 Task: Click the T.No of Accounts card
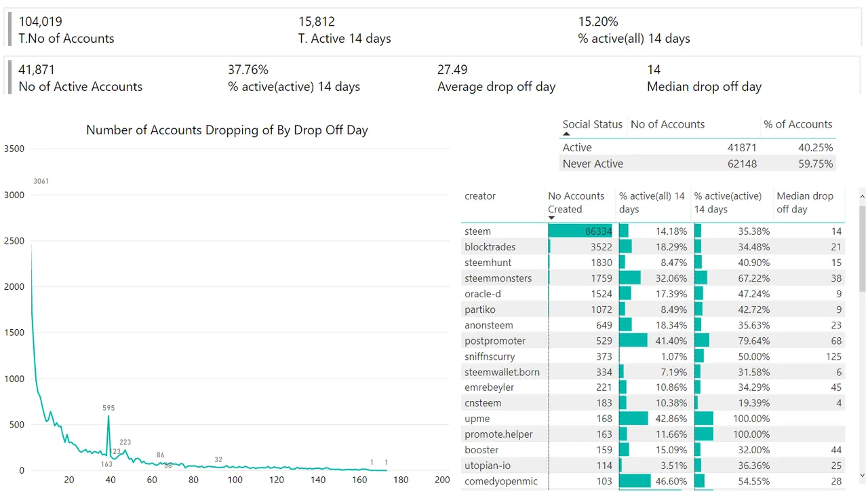click(x=66, y=30)
